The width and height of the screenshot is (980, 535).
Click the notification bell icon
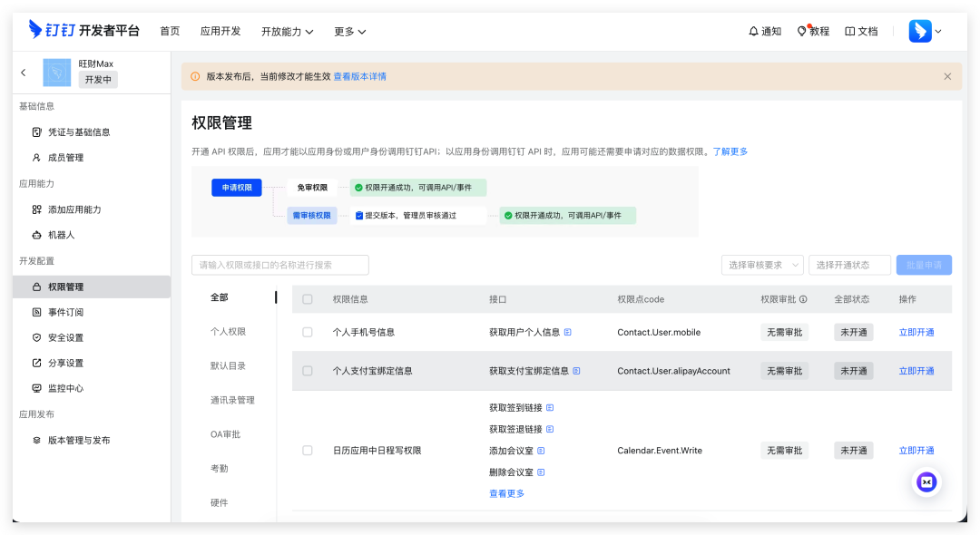tap(753, 31)
